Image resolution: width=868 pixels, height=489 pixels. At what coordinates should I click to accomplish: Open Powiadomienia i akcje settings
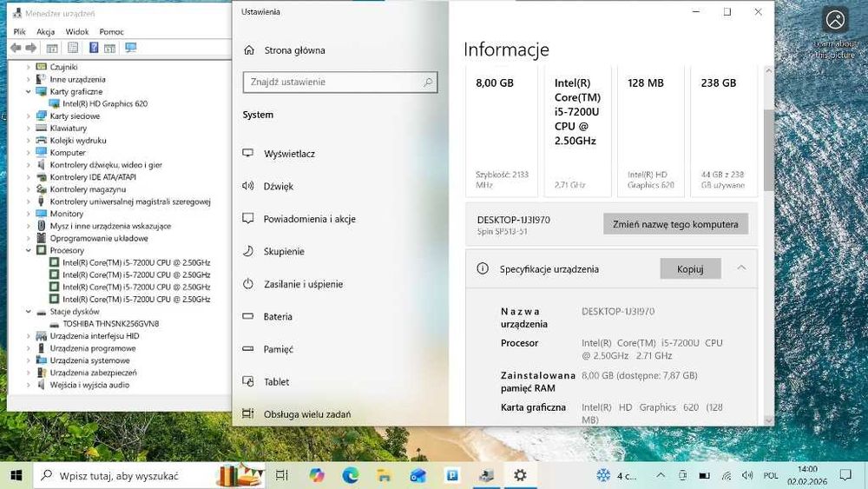click(x=310, y=219)
